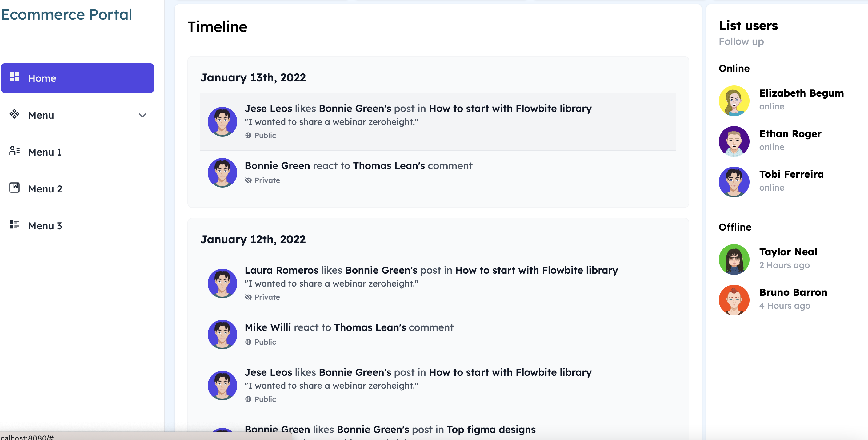Click the Online section label

click(734, 68)
